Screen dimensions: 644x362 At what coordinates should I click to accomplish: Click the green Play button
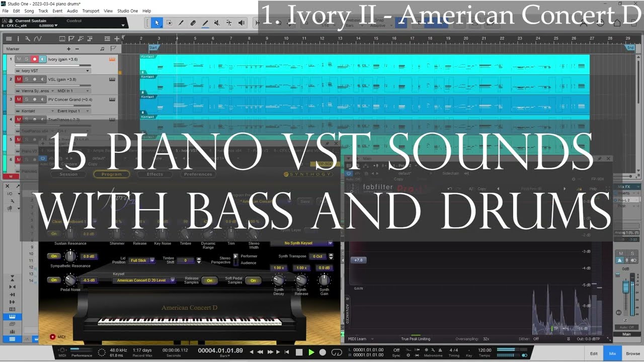(x=311, y=352)
